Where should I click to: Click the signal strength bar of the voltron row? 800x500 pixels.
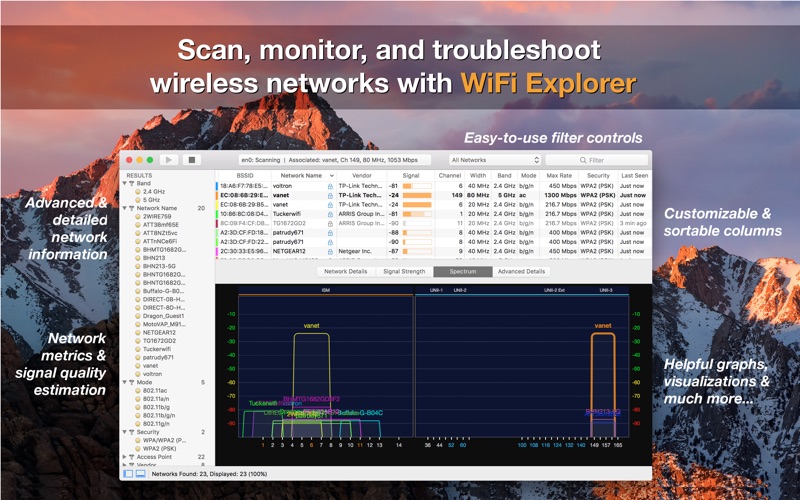point(417,186)
